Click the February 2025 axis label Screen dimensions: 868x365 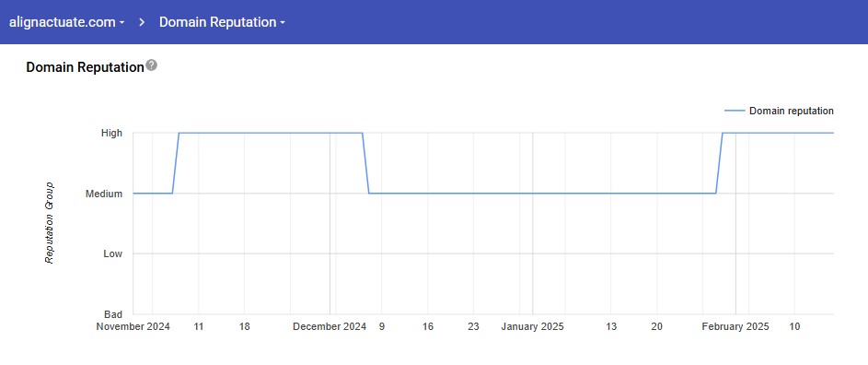(x=735, y=326)
